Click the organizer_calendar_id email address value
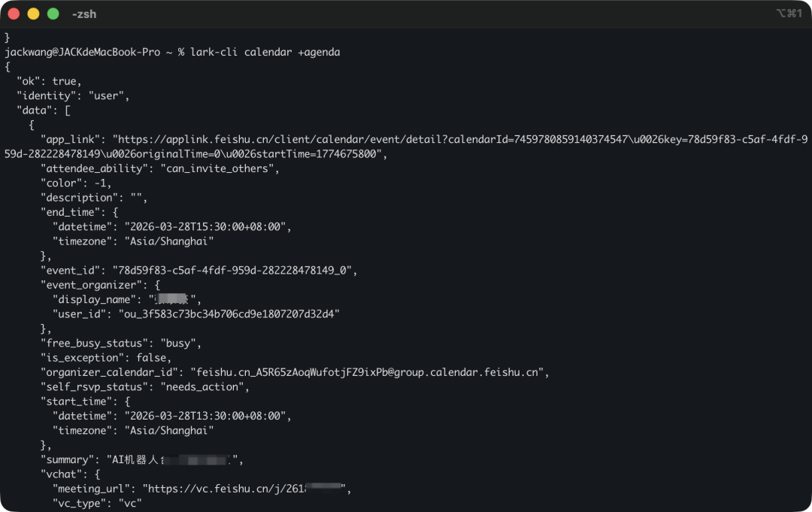The height and width of the screenshot is (512, 812). tap(370, 372)
